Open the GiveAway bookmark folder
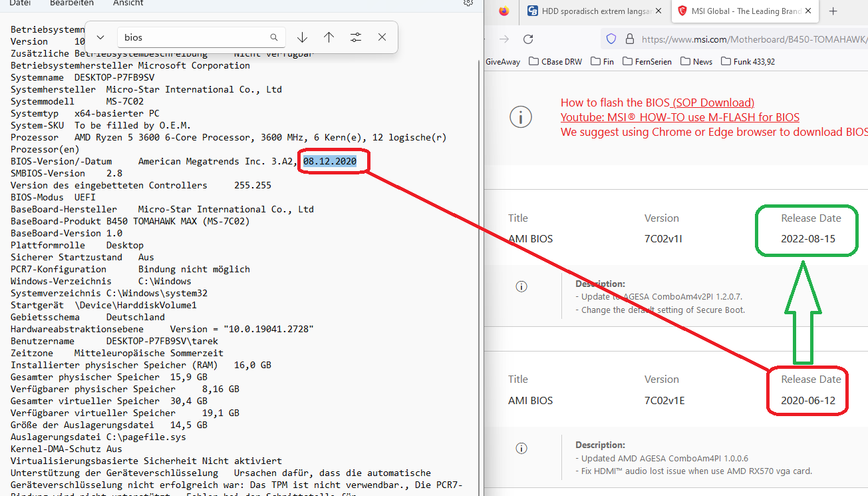Image resolution: width=868 pixels, height=496 pixels. (504, 62)
